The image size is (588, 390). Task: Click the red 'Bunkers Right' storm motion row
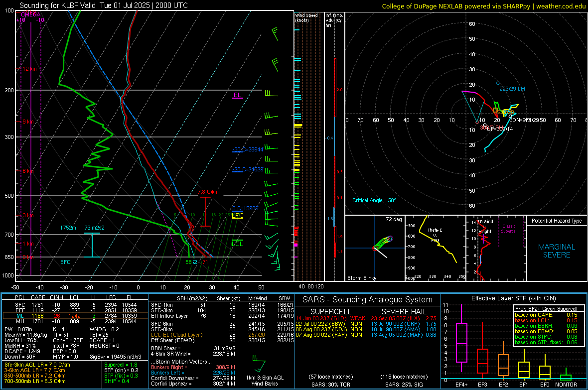click(x=193, y=367)
